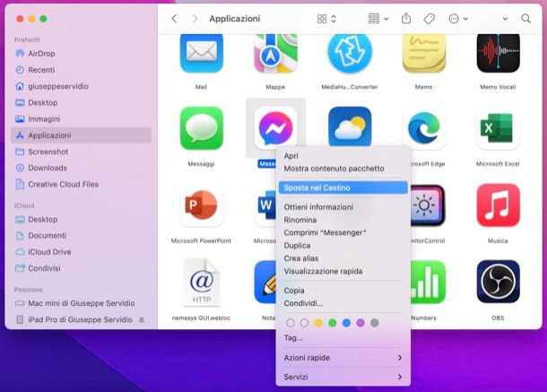Choose Mostra contenuto pacchetto
Image resolution: width=547 pixels, height=392 pixels.
point(343,169)
